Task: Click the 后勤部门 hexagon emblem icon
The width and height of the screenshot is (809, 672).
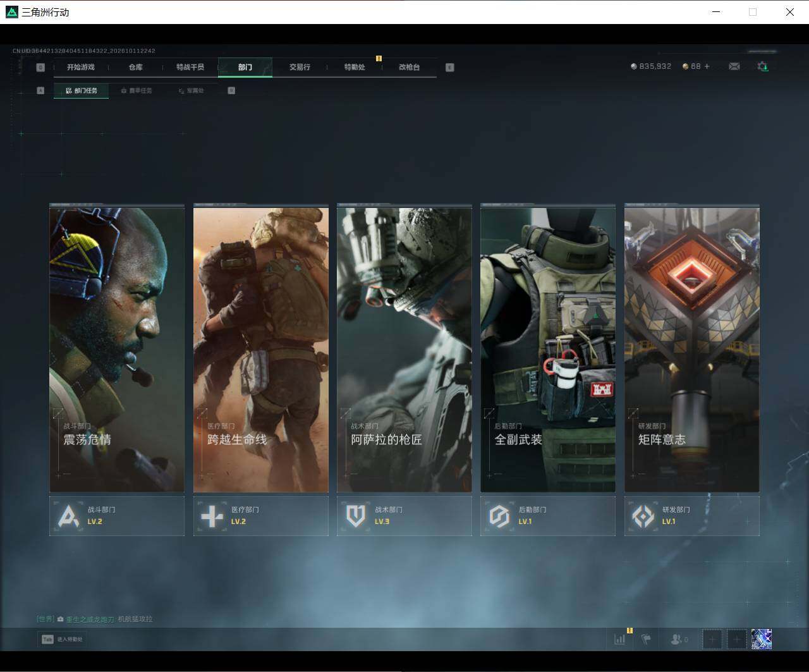Action: [499, 516]
